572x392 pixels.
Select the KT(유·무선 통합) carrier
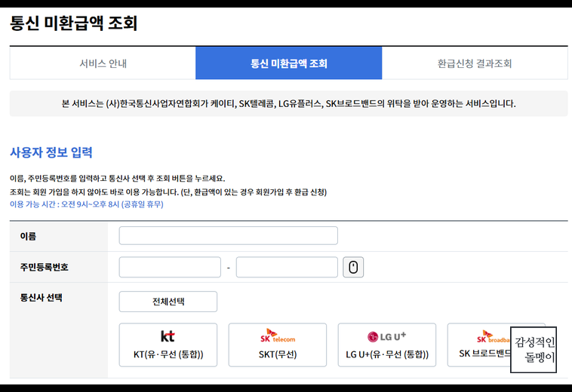point(168,345)
